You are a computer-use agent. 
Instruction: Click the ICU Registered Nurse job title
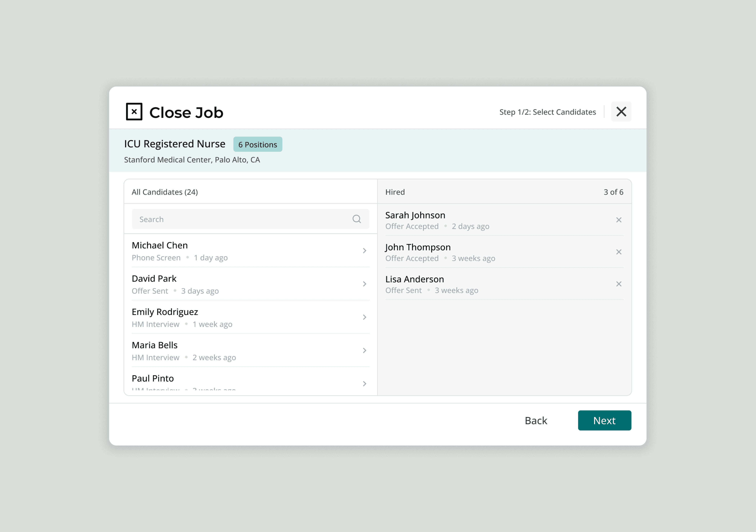point(175,144)
